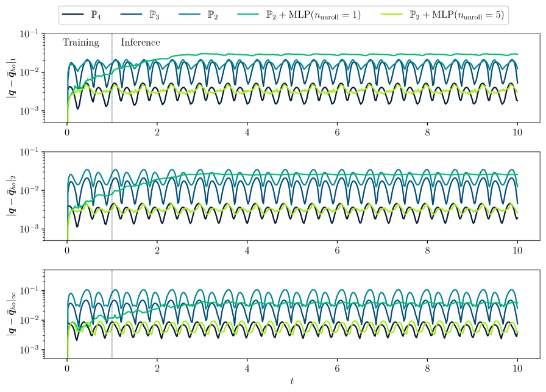The image size is (546, 392).
Task: Click the vertical marker line in top plot
Action: (x=112, y=46)
